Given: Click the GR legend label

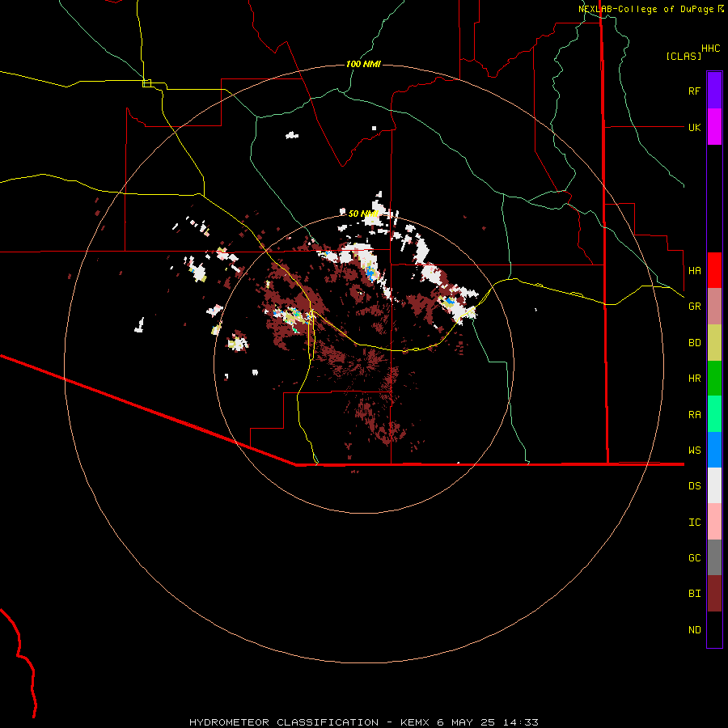Looking at the screenshot, I should pyautogui.click(x=694, y=307).
